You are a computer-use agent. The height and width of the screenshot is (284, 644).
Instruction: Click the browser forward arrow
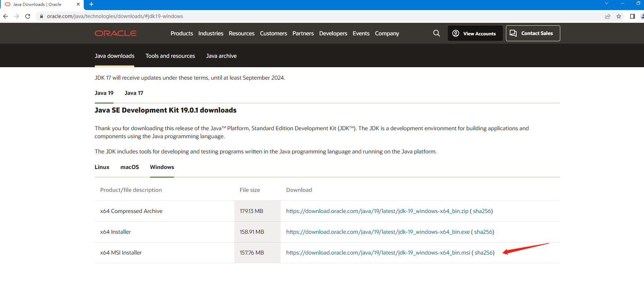coord(17,16)
